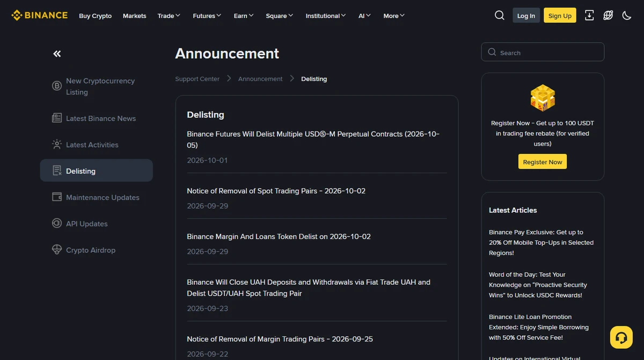Open Binance Lite Loan Promotion article
Viewport: 644px width, 360px height.
pos(539,327)
